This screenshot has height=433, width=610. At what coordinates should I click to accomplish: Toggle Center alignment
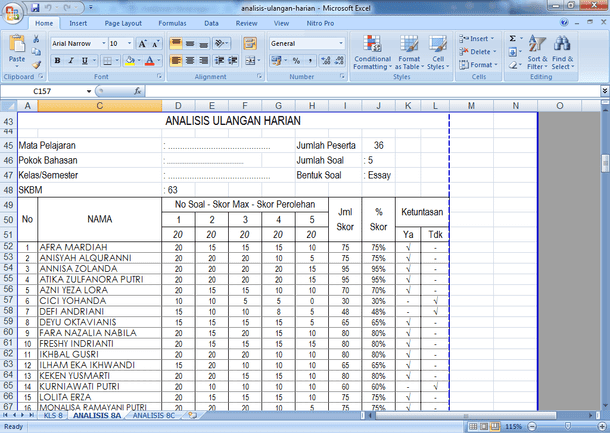coord(190,61)
